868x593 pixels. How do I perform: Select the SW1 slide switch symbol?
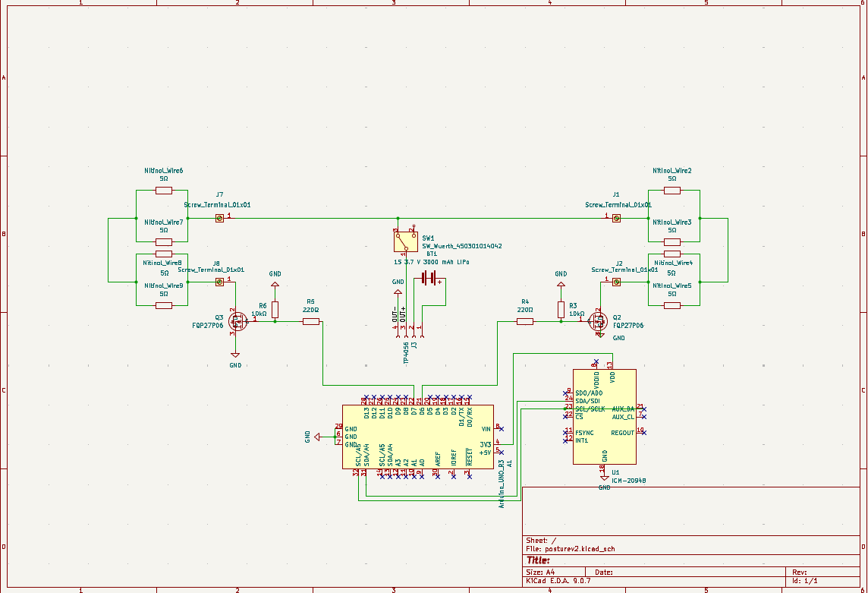[406, 241]
